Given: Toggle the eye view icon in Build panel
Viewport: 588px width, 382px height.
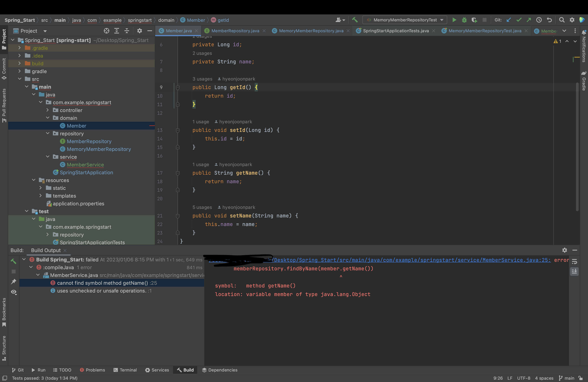Looking at the screenshot, I should click(14, 292).
